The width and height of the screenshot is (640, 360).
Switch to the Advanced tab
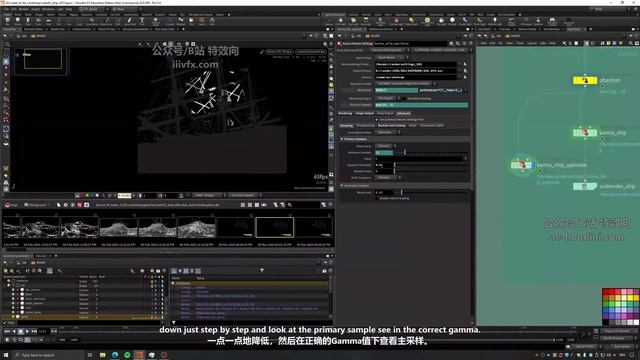pyautogui.click(x=404, y=113)
